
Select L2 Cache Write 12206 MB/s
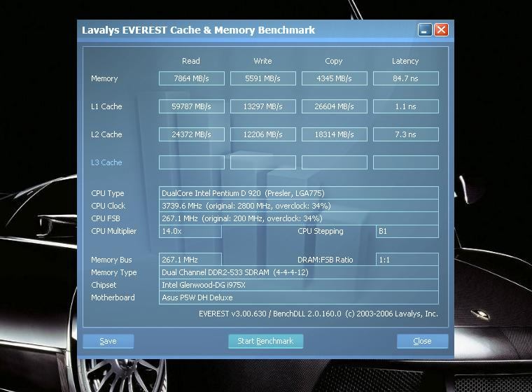tap(263, 134)
